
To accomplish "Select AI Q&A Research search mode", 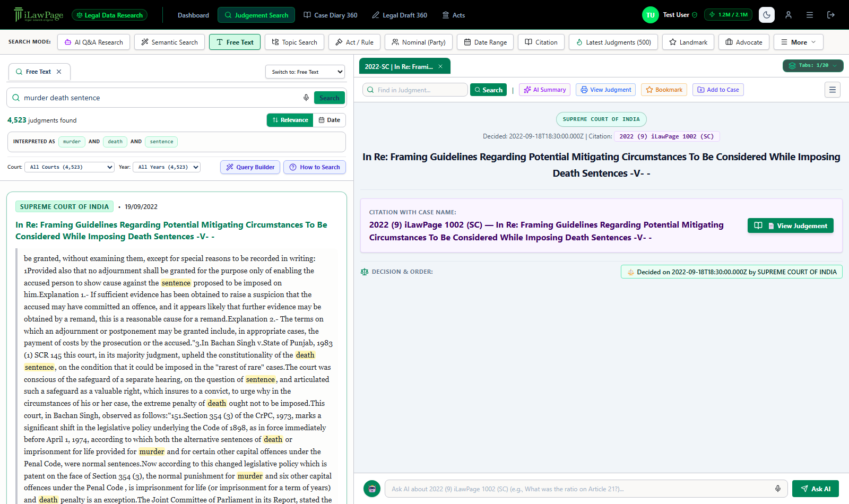I will [93, 42].
